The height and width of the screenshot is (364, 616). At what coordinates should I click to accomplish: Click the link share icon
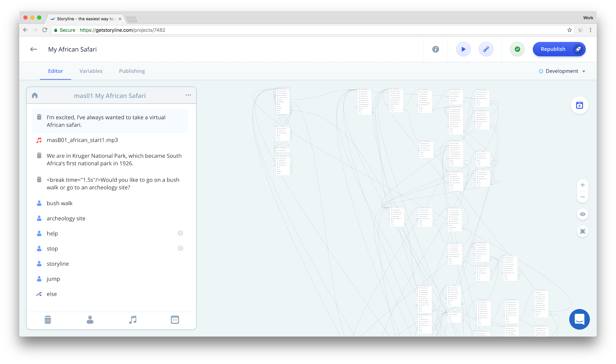486,49
